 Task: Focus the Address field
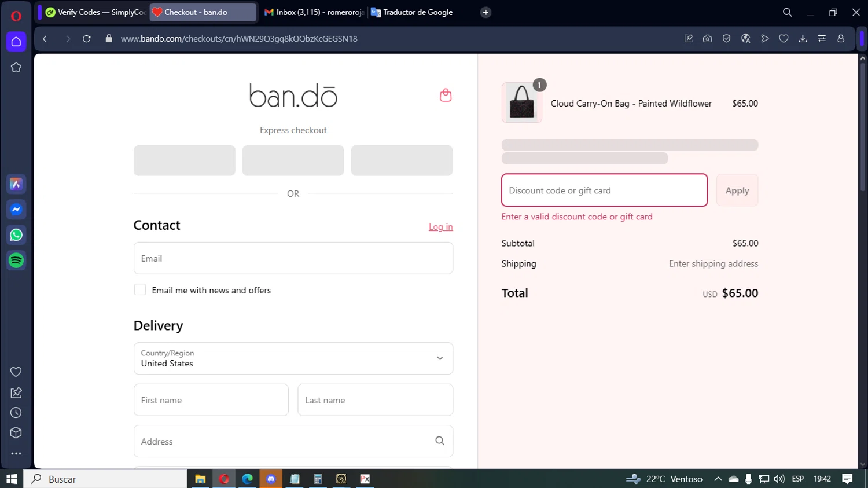[293, 441]
